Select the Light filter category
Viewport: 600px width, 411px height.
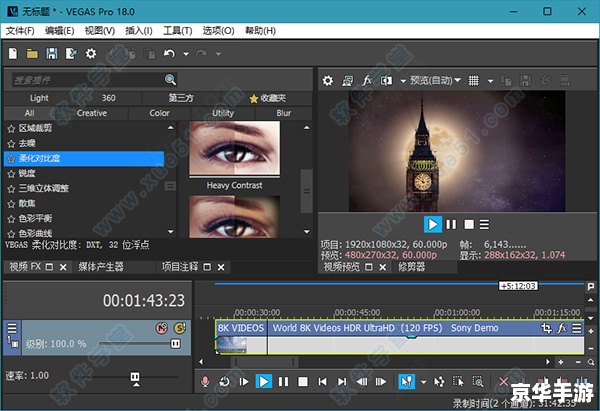pyautogui.click(x=39, y=98)
